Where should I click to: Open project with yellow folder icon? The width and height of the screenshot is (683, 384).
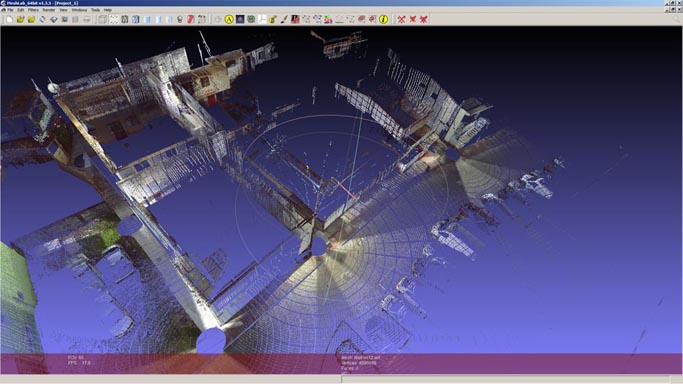click(x=20, y=19)
